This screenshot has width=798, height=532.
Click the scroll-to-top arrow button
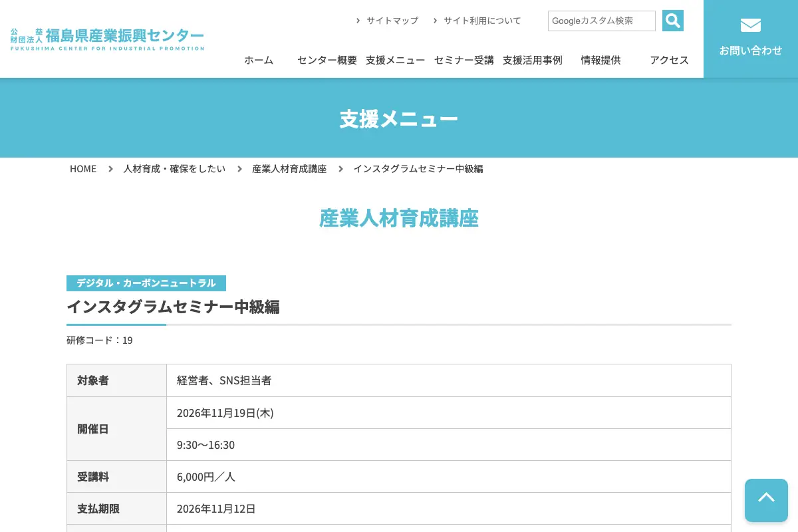(766, 500)
